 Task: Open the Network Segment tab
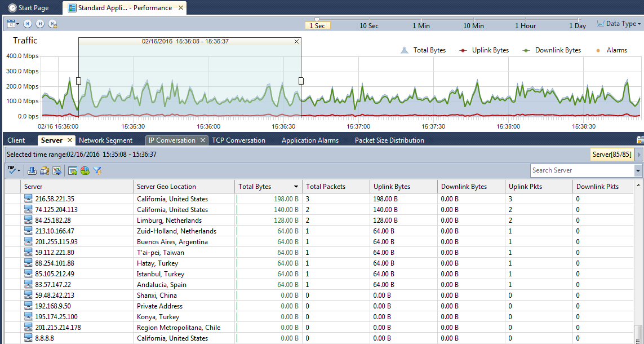pos(105,140)
